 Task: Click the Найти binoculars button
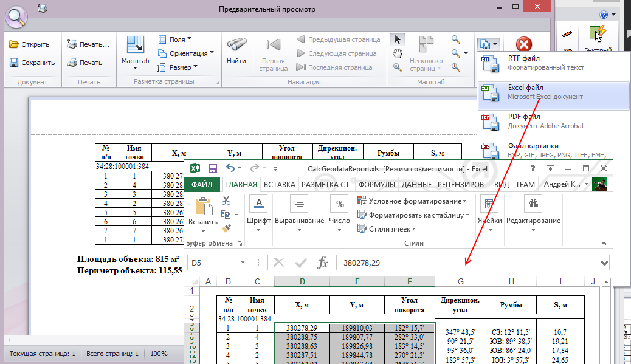click(x=236, y=51)
